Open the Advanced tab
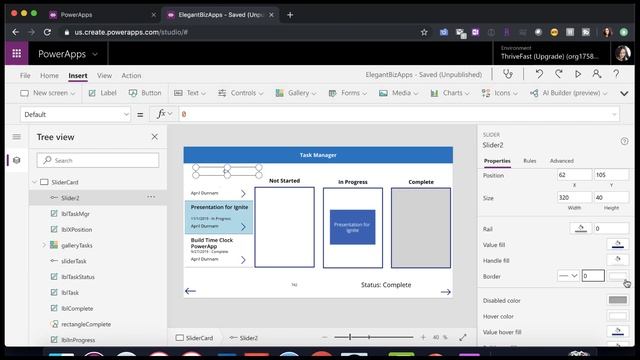Image resolution: width=640 pixels, height=360 pixels. (561, 161)
